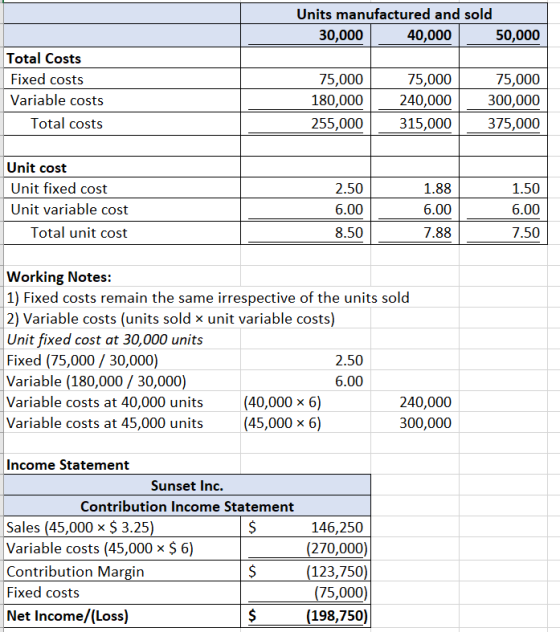Click total costs value 375,000
The width and height of the screenshot is (560, 632).
(503, 123)
